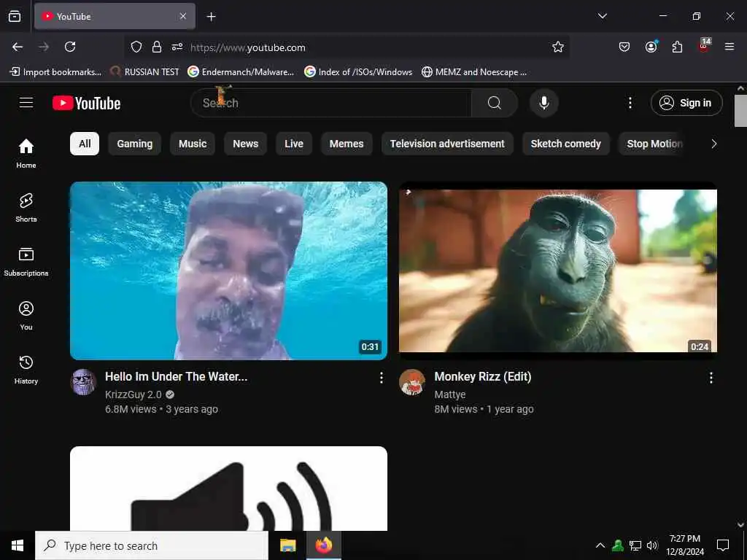Open Shorts in sidebar
Image resolution: width=747 pixels, height=560 pixels.
click(x=26, y=208)
